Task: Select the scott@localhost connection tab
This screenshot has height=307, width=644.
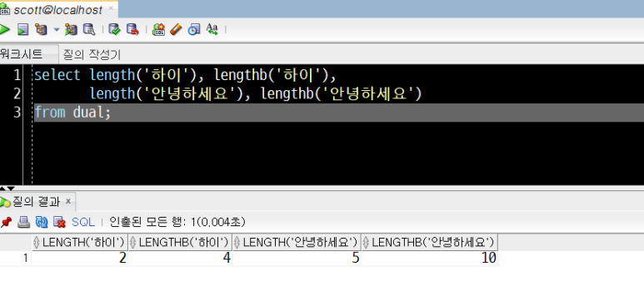Action: click(x=57, y=10)
